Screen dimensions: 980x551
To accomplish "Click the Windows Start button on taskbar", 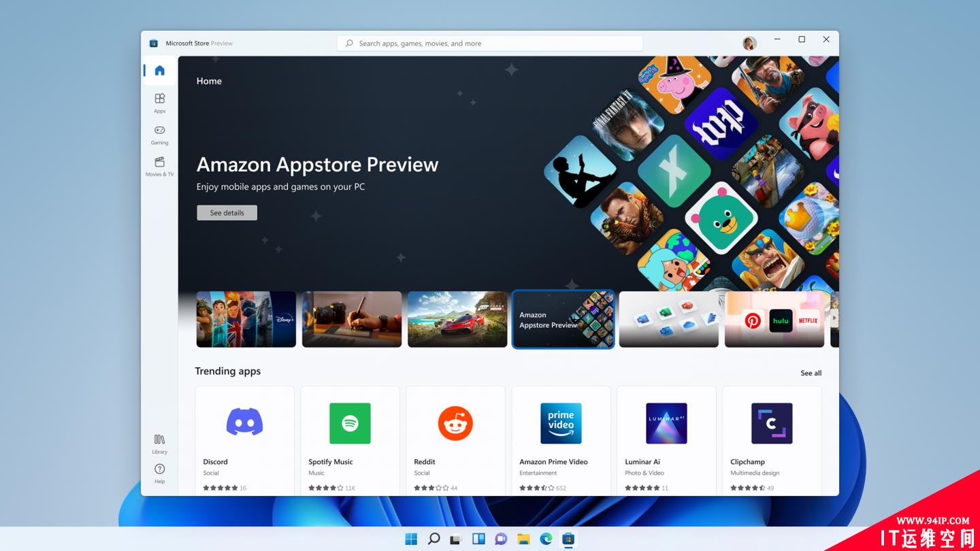I will tap(411, 539).
